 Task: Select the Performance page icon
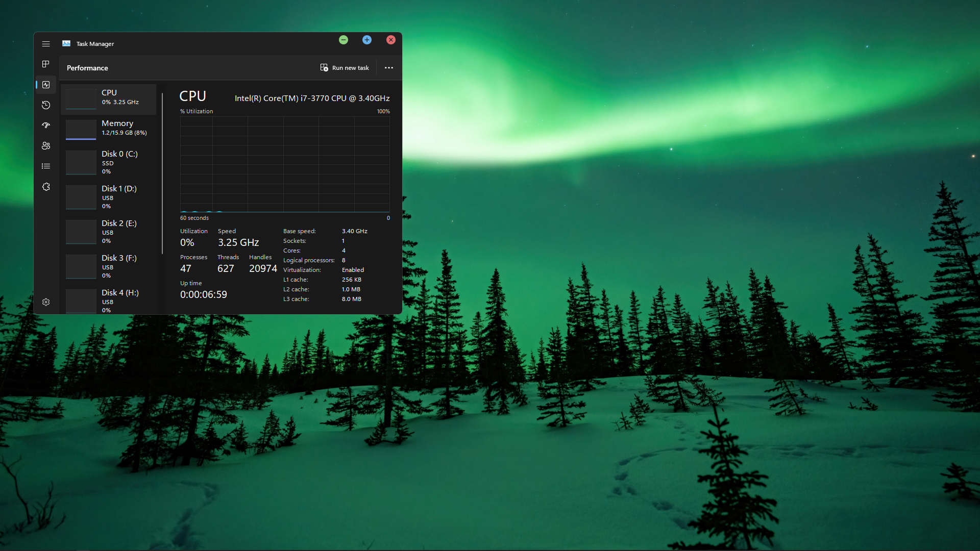[46, 85]
